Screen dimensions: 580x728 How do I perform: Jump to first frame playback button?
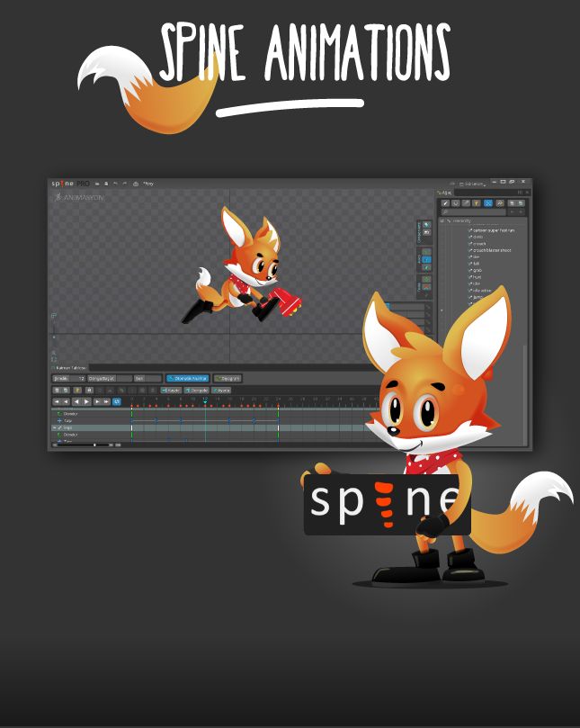pyautogui.click(x=57, y=401)
